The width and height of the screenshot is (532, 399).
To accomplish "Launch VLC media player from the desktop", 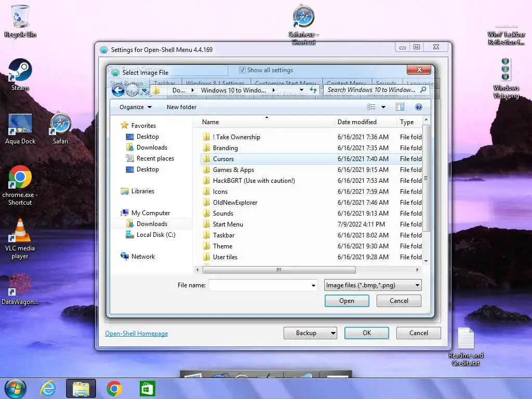I will (20, 239).
